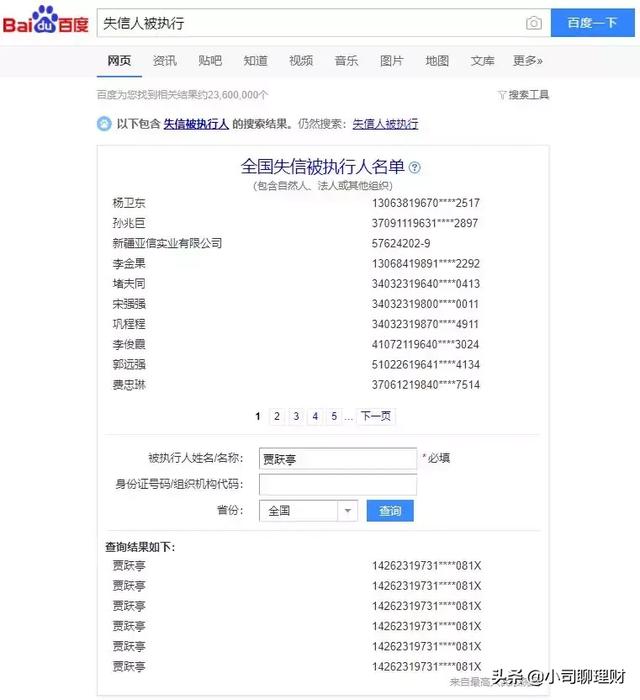The width and height of the screenshot is (640, 700).
Task: Click the main Baidu search box
Action: click(x=310, y=23)
